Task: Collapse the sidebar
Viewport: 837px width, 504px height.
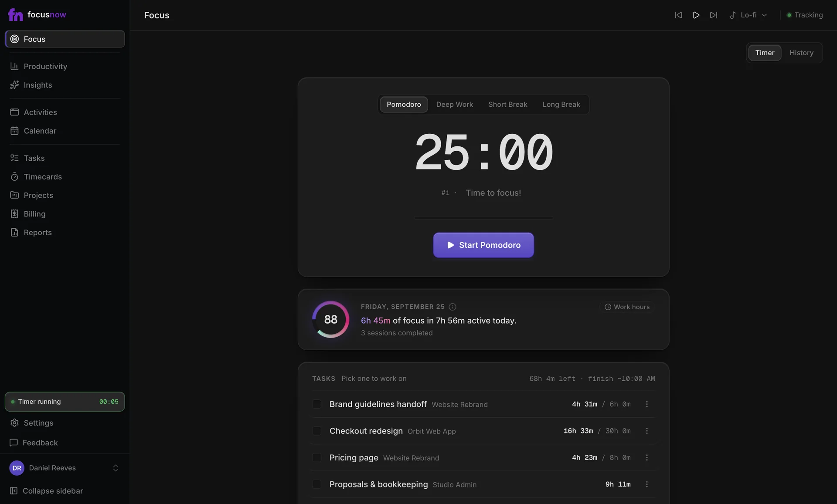Action: tap(65, 491)
